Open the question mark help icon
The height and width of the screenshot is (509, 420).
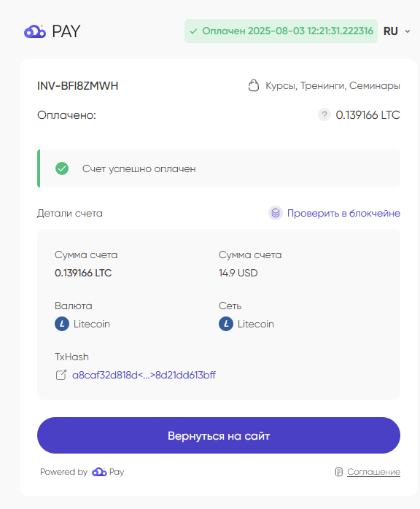click(324, 114)
